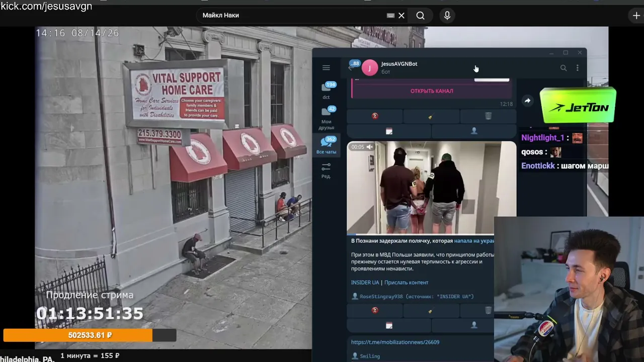Open the dct chat folder
This screenshot has width=644, height=362.
tap(327, 90)
